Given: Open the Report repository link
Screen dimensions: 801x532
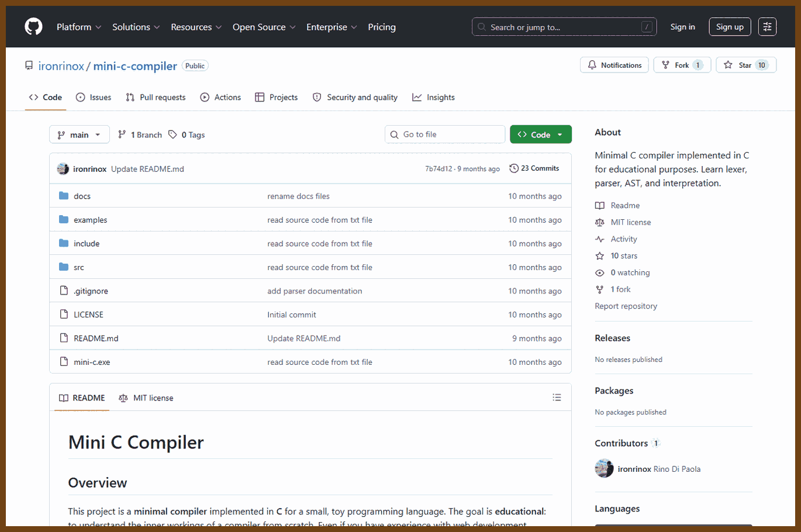Looking at the screenshot, I should (626, 306).
